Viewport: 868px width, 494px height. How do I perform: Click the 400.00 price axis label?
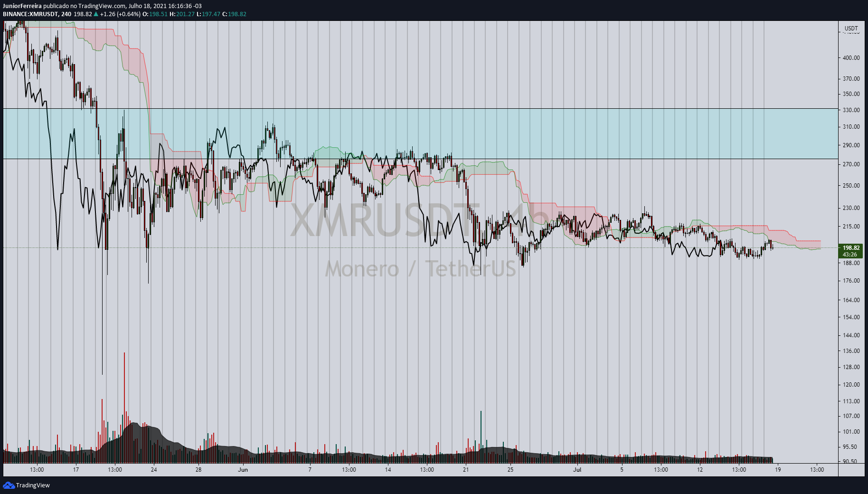tap(851, 58)
